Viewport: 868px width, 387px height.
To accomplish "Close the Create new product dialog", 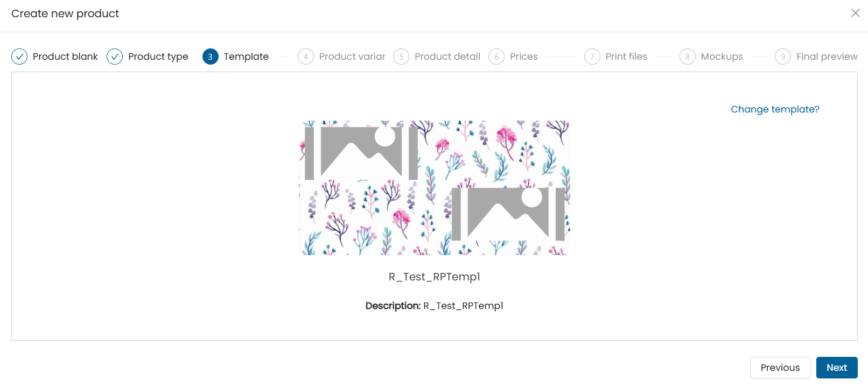I will [x=855, y=13].
